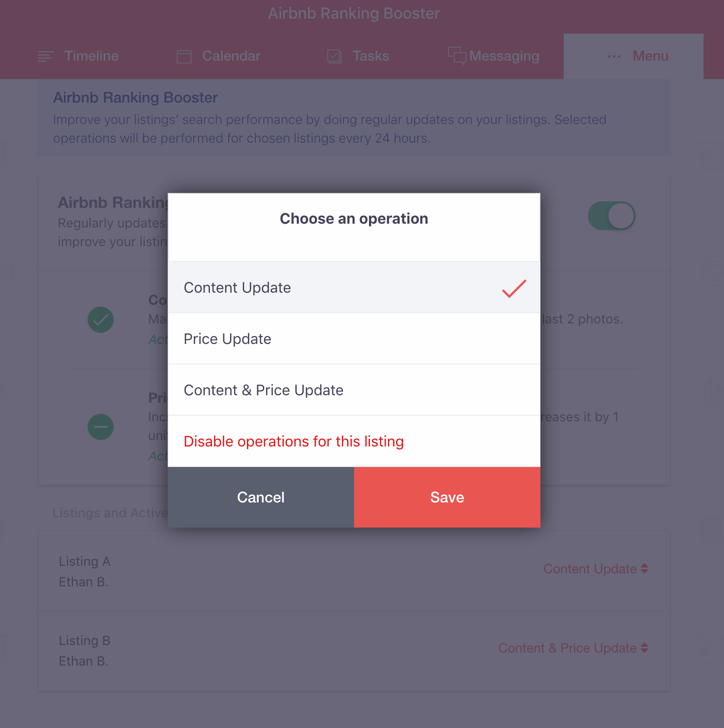
Task: Click the Calendar icon in navigation
Action: coord(184,56)
